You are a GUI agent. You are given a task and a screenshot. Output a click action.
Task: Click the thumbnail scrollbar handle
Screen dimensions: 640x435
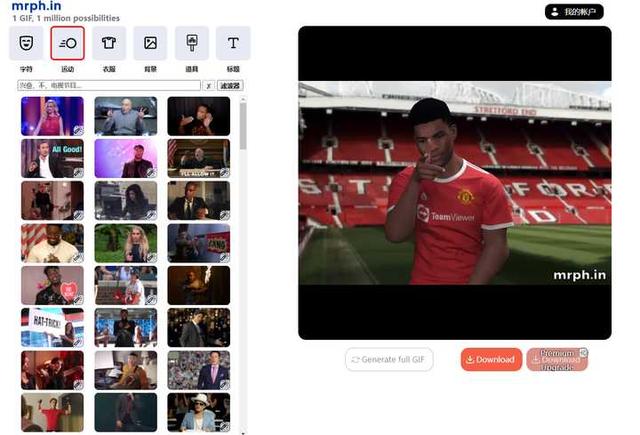[243, 126]
